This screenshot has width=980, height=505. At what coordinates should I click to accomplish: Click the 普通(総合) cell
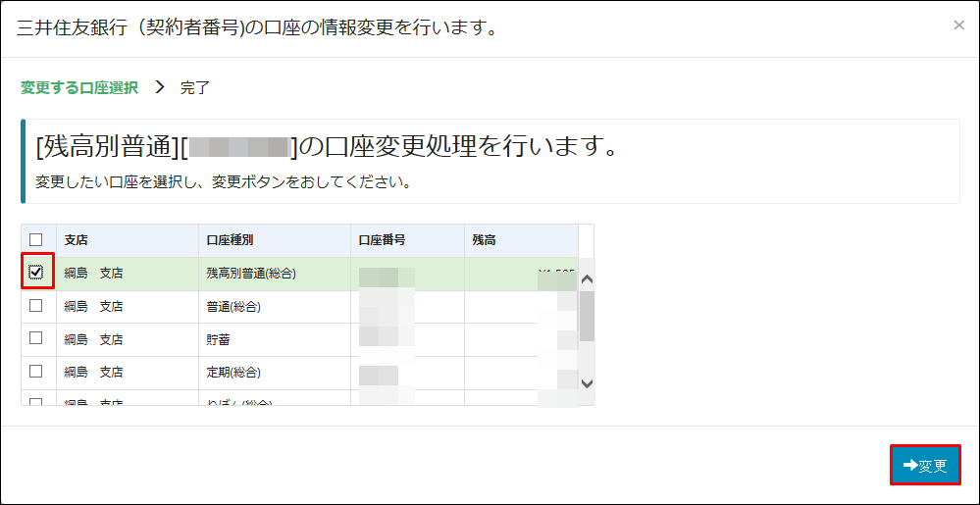click(x=275, y=306)
